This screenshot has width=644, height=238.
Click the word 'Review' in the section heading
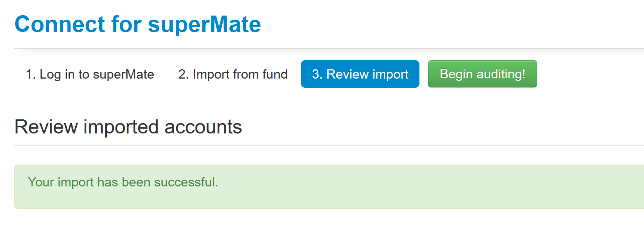pyautogui.click(x=46, y=127)
